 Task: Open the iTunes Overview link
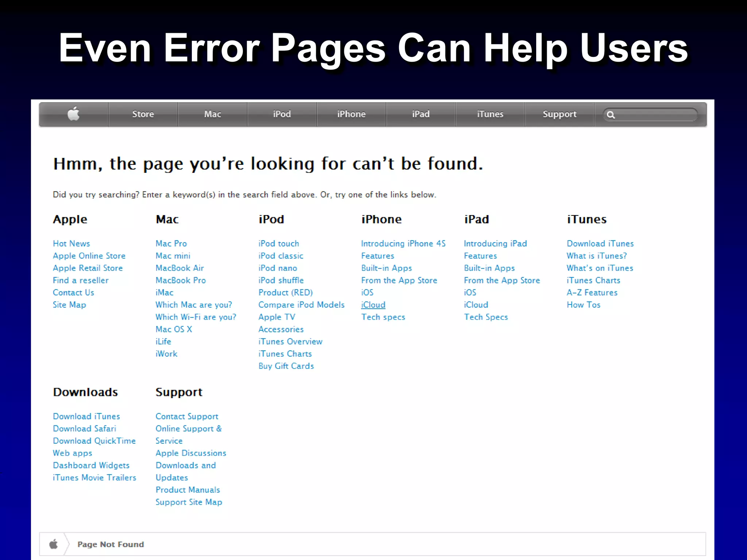coord(290,342)
